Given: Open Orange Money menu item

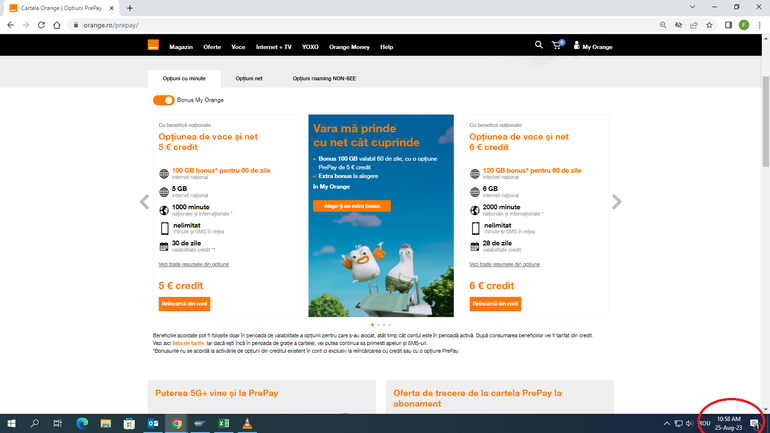Looking at the screenshot, I should (x=349, y=47).
